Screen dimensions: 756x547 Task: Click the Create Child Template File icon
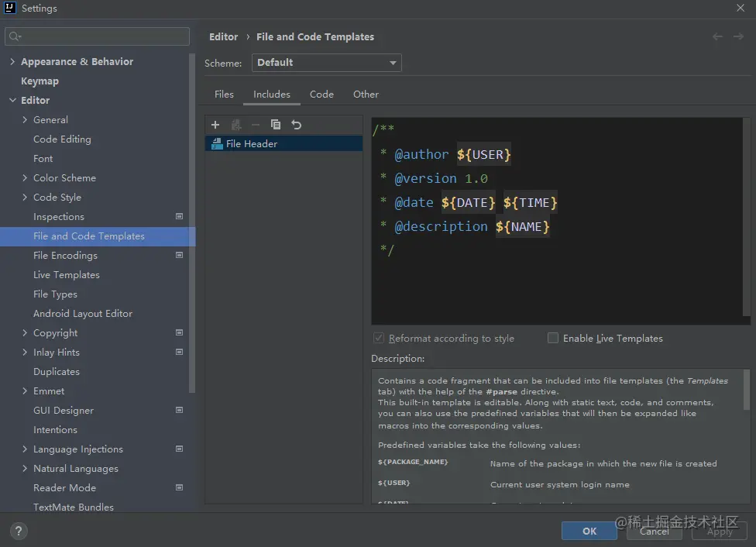tap(235, 125)
